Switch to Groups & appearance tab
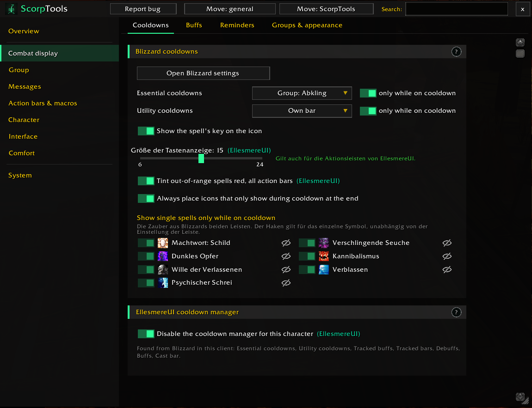Screen dimensions: 532x408 click(x=307, y=25)
